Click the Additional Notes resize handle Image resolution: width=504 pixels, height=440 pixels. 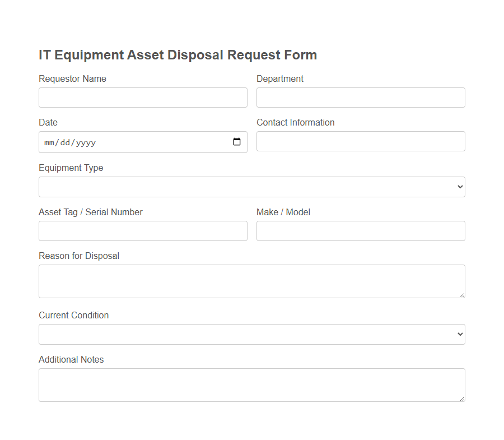[x=463, y=399]
